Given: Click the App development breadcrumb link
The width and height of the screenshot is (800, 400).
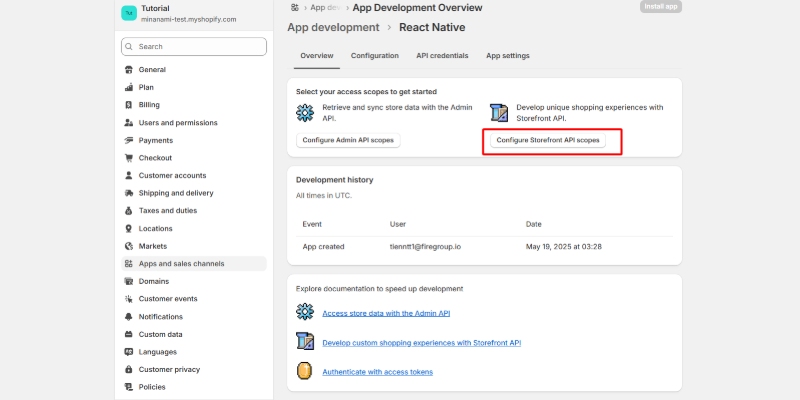Looking at the screenshot, I should point(333,28).
